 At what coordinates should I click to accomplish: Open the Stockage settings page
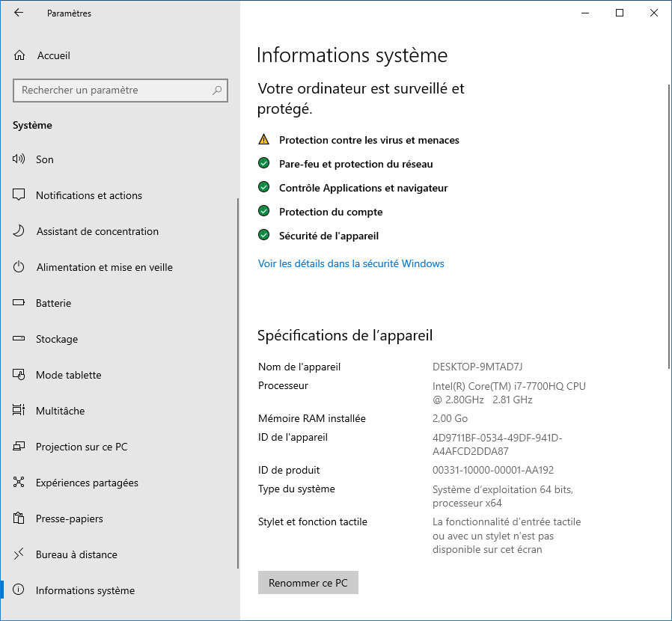pos(57,339)
